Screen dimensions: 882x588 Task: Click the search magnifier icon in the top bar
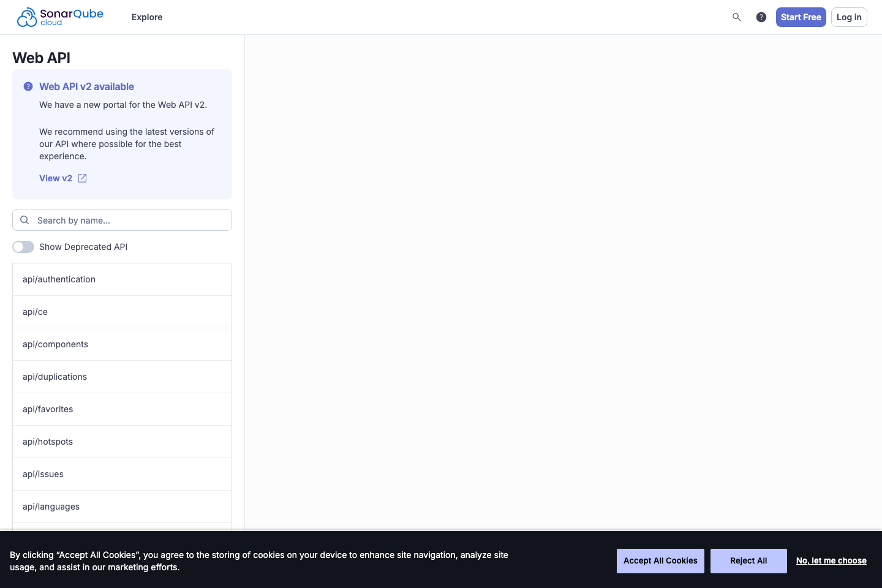pyautogui.click(x=736, y=17)
